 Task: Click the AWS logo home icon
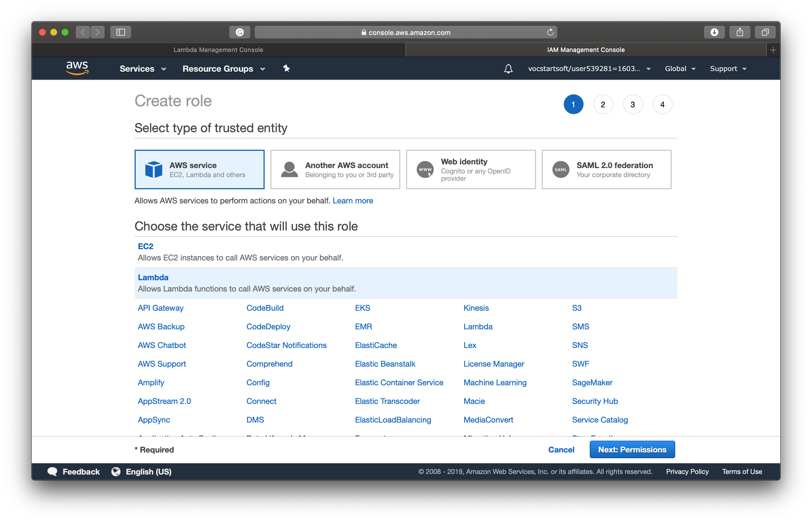77,68
